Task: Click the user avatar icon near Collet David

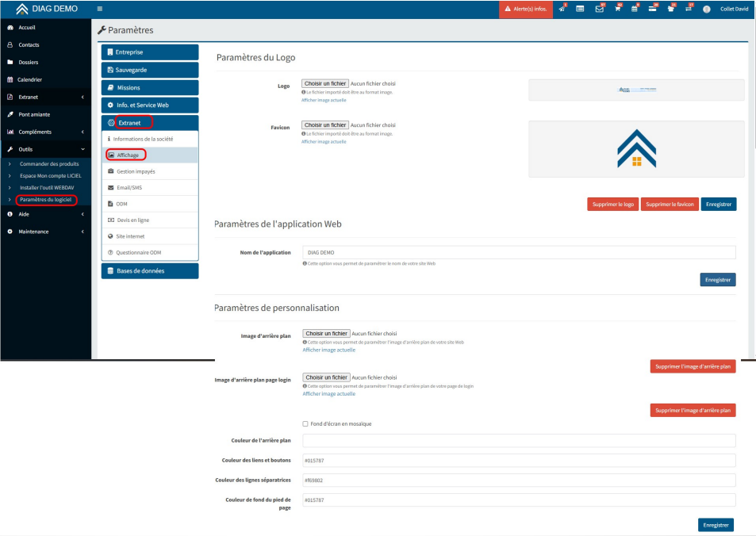Action: (706, 9)
